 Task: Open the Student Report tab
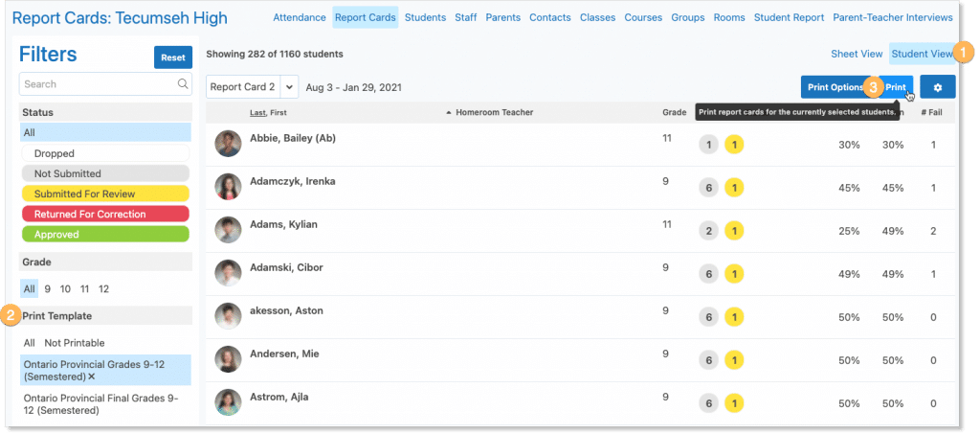[789, 17]
